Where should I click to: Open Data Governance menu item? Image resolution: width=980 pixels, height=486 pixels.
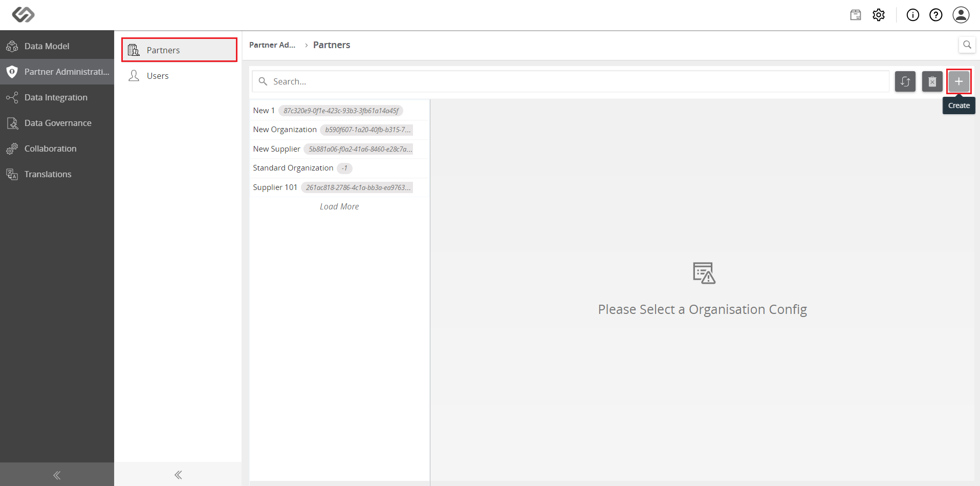point(57,123)
